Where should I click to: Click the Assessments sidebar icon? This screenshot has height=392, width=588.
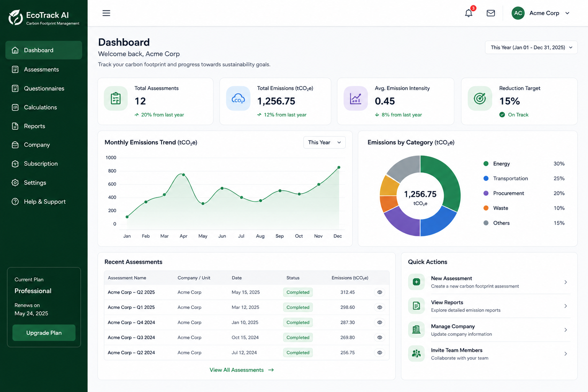click(15, 69)
